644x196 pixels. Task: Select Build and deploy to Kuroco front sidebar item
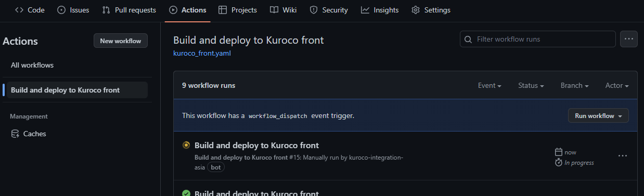[77, 90]
